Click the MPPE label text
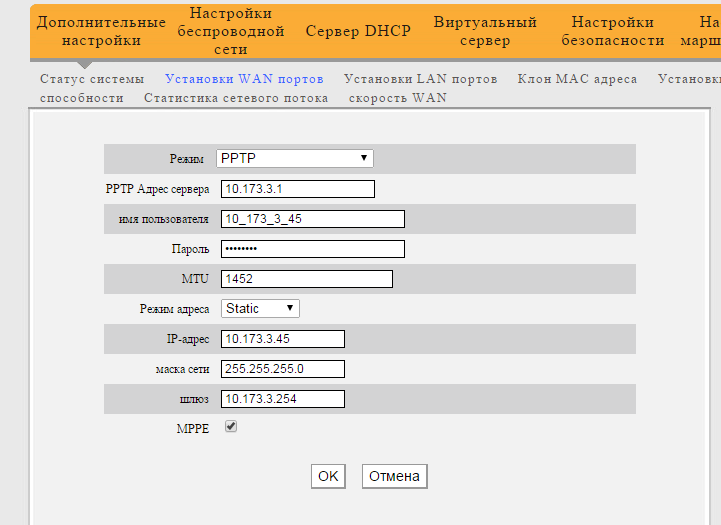 [193, 429]
